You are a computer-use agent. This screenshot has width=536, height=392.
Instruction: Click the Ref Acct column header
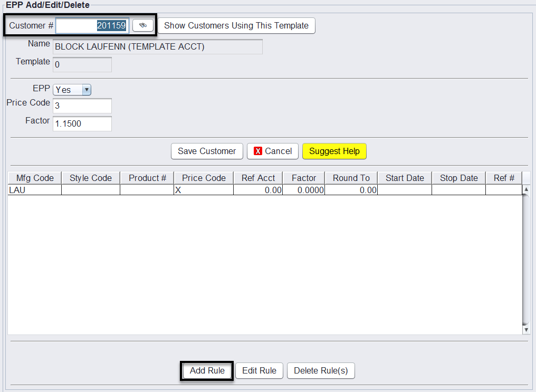pyautogui.click(x=258, y=178)
